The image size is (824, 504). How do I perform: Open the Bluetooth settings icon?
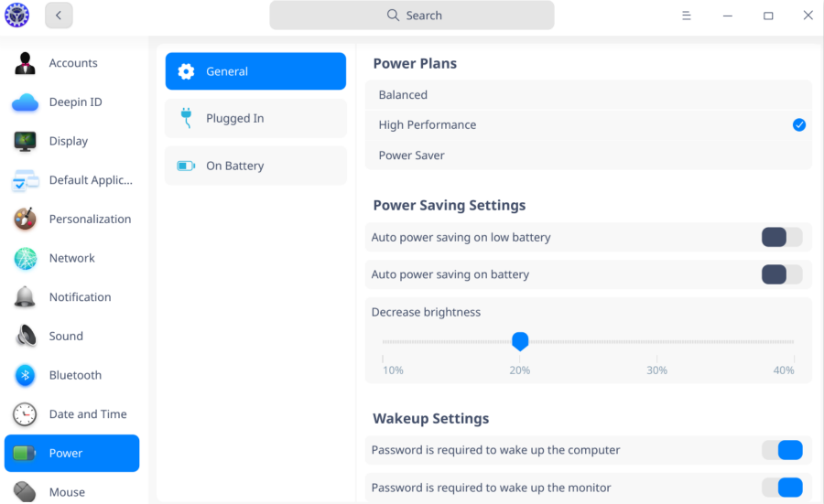coord(25,375)
